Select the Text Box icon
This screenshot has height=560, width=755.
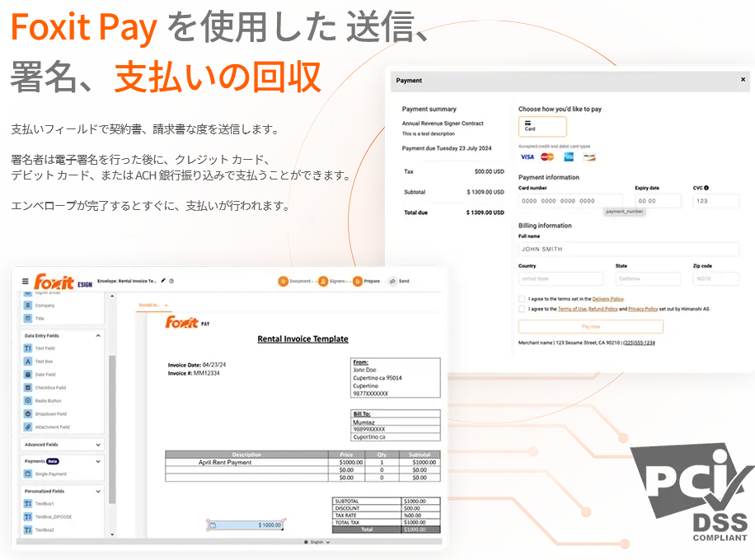click(28, 361)
